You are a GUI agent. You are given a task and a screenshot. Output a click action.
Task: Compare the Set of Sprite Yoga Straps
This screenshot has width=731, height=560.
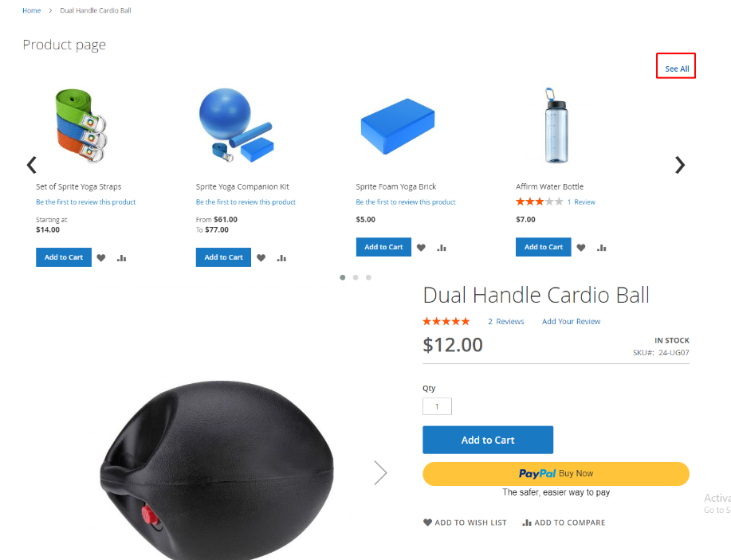pyautogui.click(x=122, y=257)
